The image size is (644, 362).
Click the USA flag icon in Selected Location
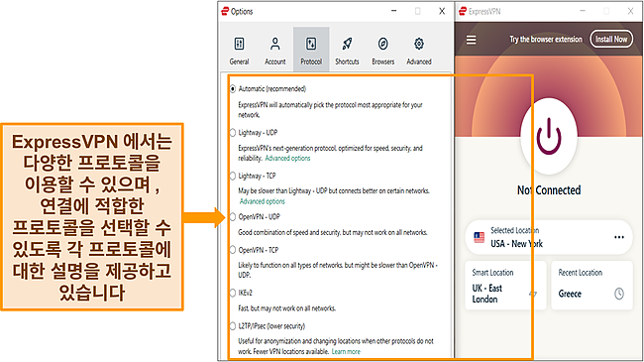(x=479, y=237)
